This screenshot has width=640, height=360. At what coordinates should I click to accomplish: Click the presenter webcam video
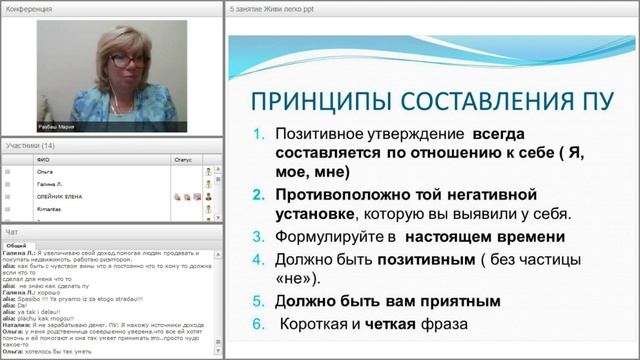(112, 76)
